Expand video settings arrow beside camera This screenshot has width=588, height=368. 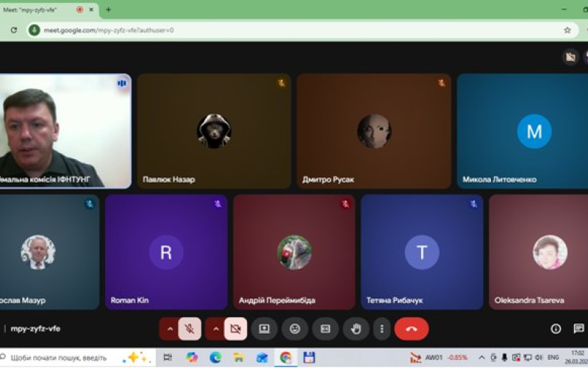(x=215, y=329)
